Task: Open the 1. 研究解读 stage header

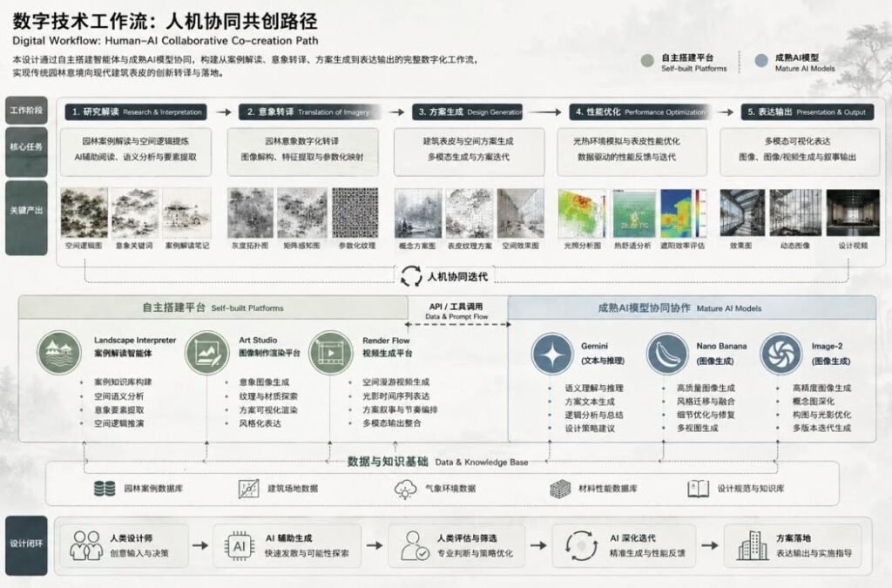Action: tap(136, 112)
